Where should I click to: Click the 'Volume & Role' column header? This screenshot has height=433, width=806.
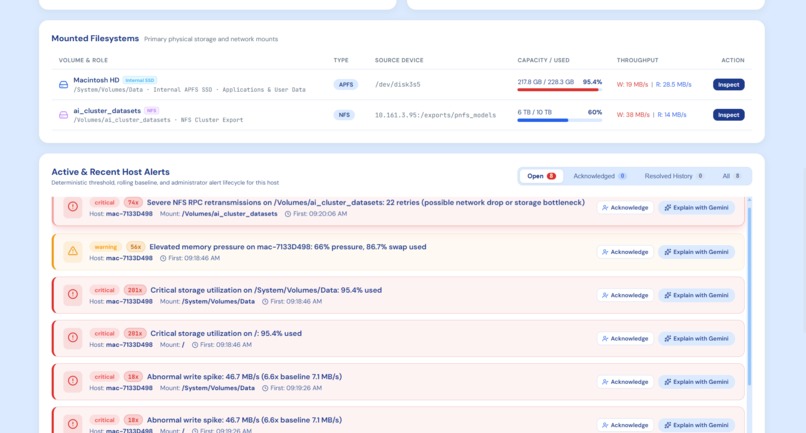(x=83, y=60)
